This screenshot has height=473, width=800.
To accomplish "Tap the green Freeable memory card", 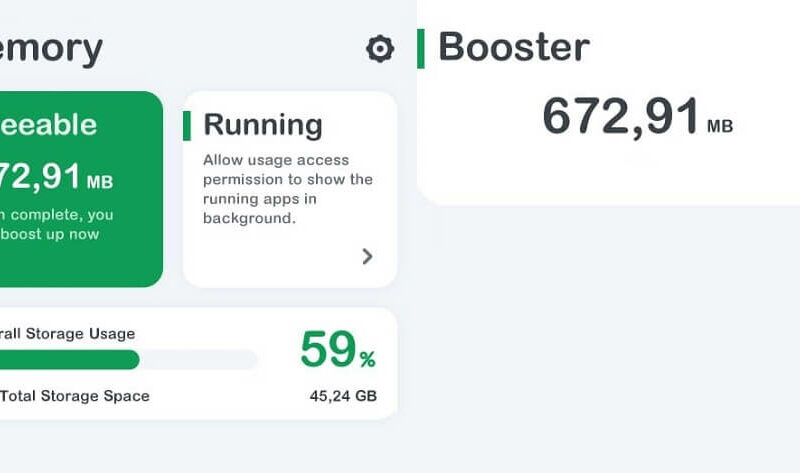I will (x=81, y=189).
